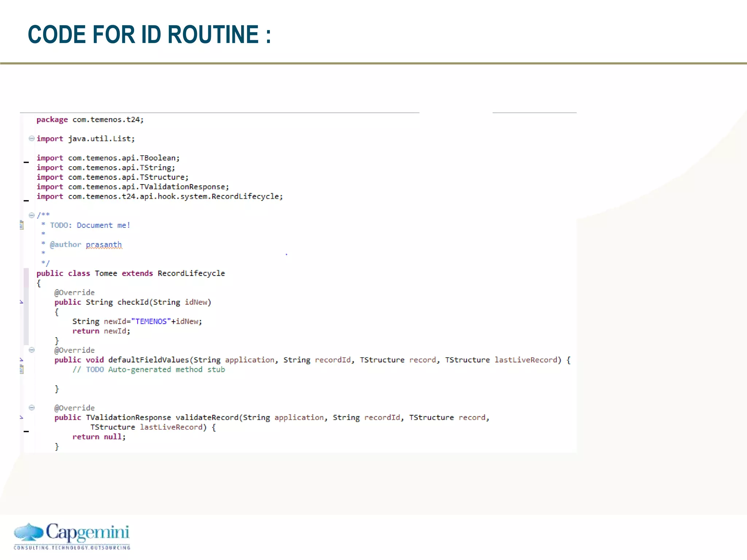Click the task marker icon beside TODO Document me
Viewport: 747px width, 560px height.
[22, 225]
